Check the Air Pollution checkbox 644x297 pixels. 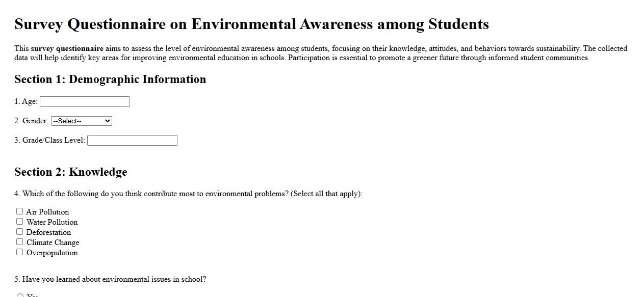click(x=19, y=210)
